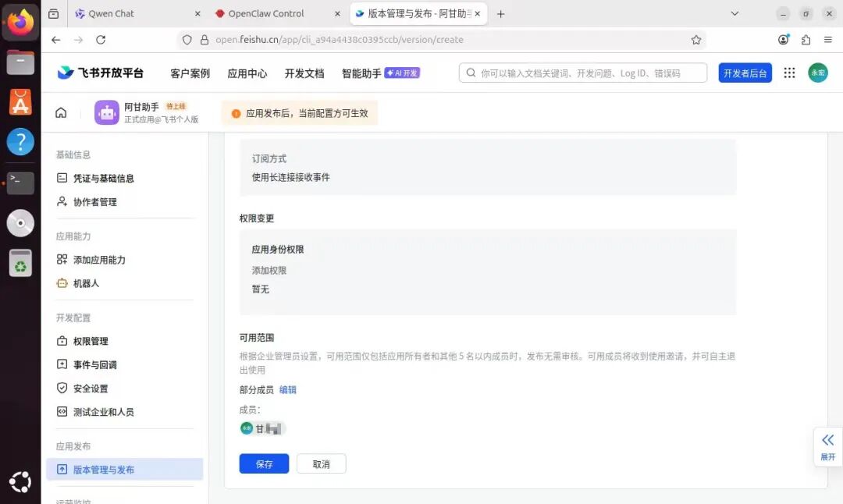Collapse the 展开 panel with the double chevron
The width and height of the screenshot is (843, 504).
pos(827,439)
